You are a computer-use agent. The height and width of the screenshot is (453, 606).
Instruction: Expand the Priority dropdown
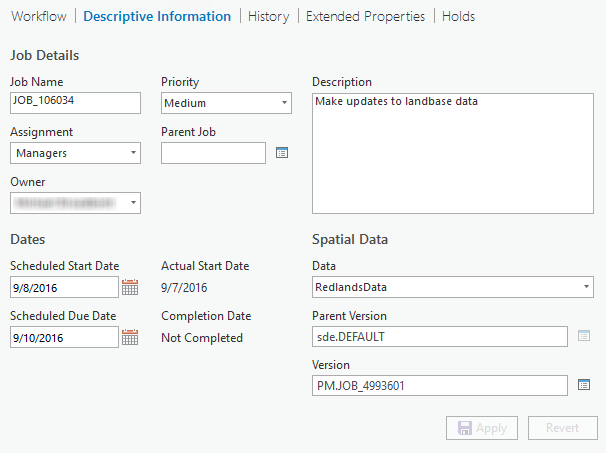point(226,103)
